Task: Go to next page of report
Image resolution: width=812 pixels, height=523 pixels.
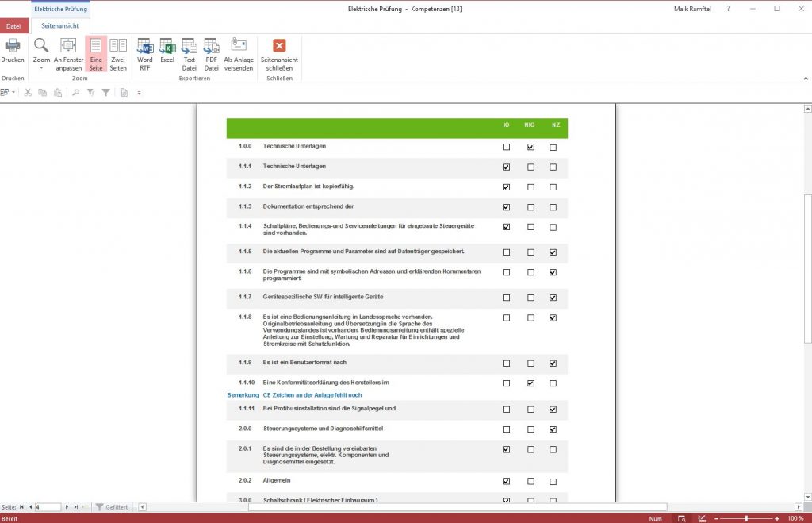Action: pos(67,507)
